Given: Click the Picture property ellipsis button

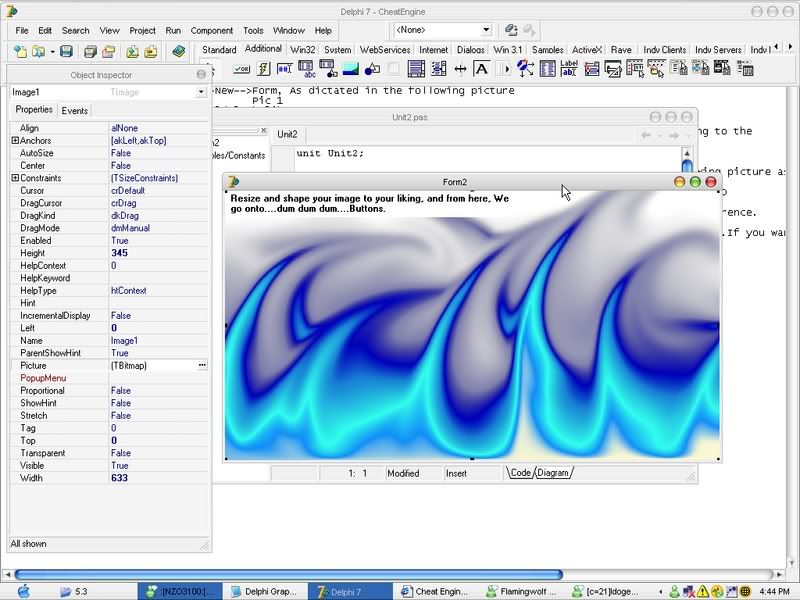Looking at the screenshot, I should 202,366.
